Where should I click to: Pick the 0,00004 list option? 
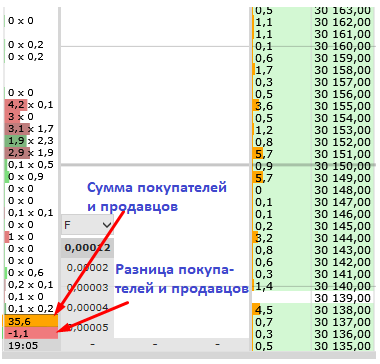87,307
